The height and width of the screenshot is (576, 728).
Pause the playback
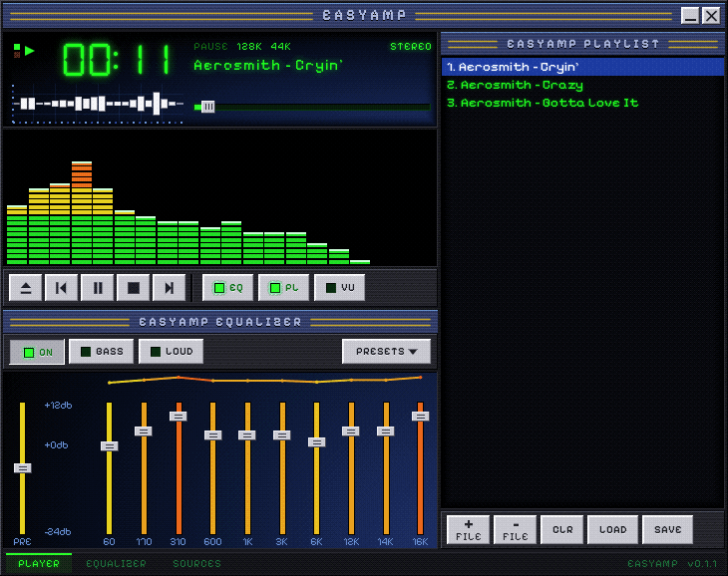click(98, 288)
